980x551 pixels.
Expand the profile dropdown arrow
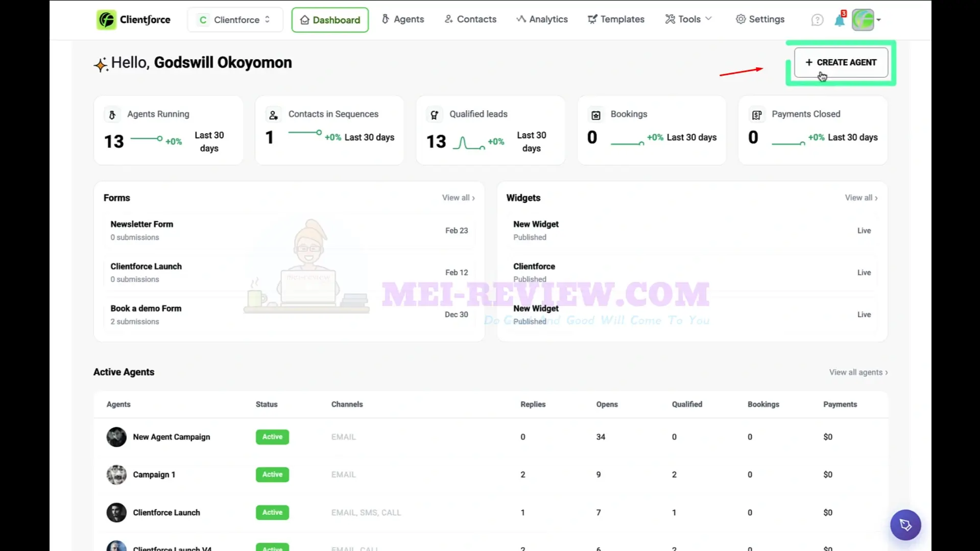(879, 20)
